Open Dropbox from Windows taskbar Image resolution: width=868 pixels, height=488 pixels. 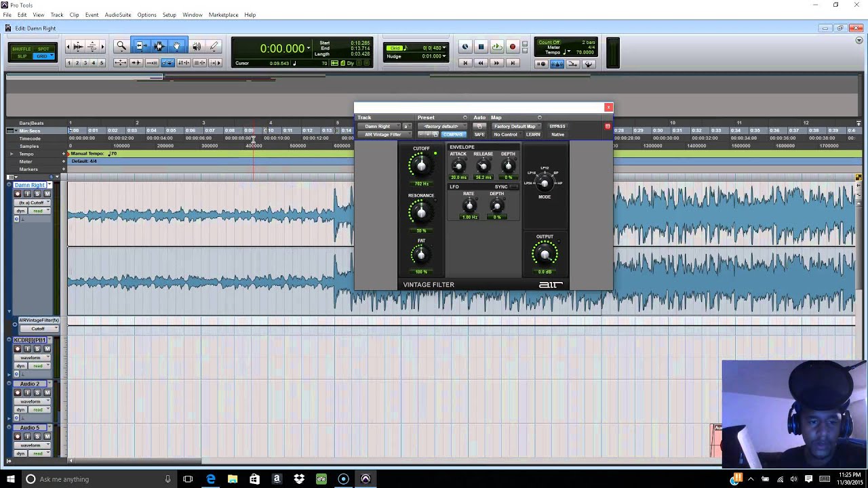tap(299, 479)
